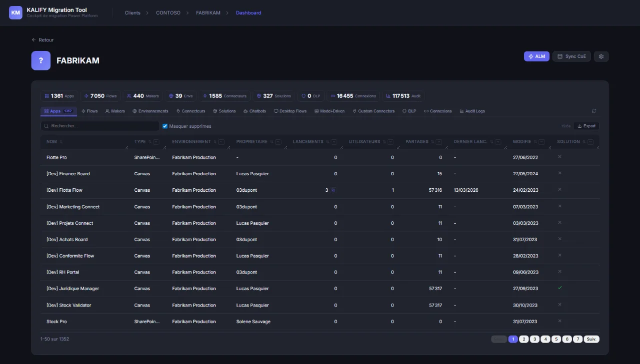Open filter dropdown on ENVIRONNEMENT column
The image size is (640, 364).
click(221, 142)
